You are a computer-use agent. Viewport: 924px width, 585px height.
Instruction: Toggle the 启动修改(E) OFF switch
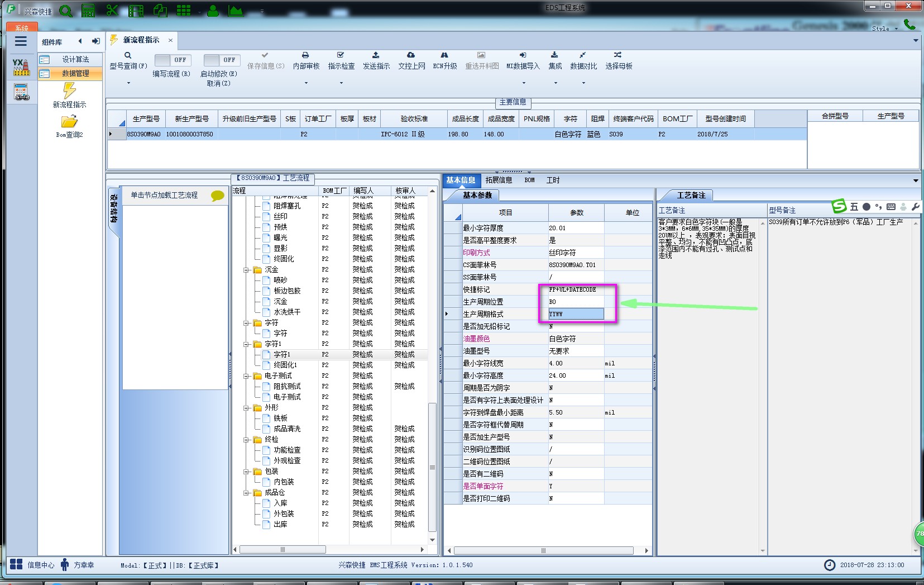point(222,60)
